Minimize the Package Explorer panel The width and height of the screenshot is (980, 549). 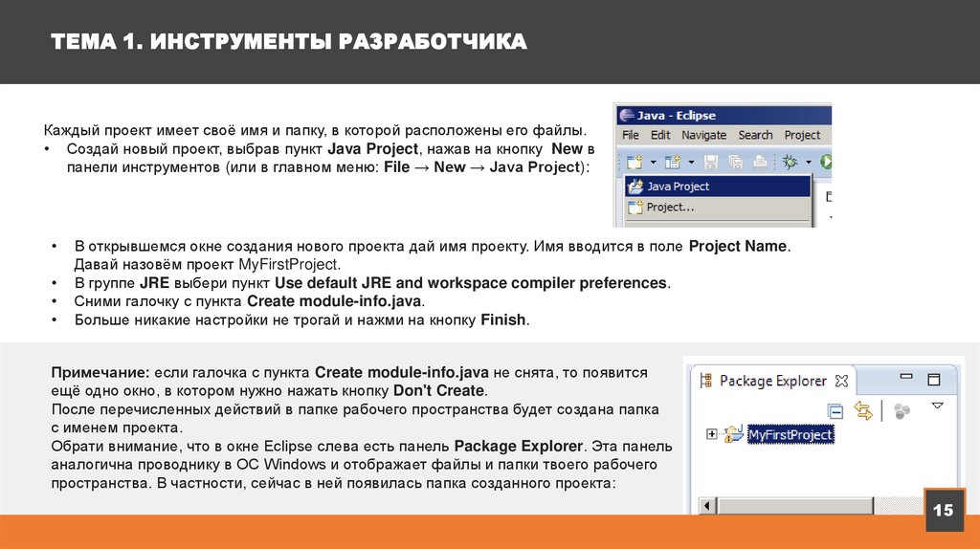pyautogui.click(x=906, y=377)
